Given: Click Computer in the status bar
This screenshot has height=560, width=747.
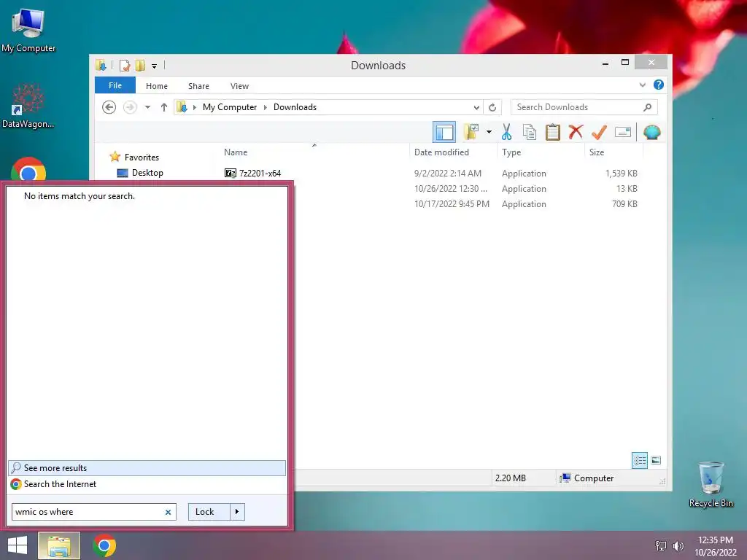Looking at the screenshot, I should (587, 478).
